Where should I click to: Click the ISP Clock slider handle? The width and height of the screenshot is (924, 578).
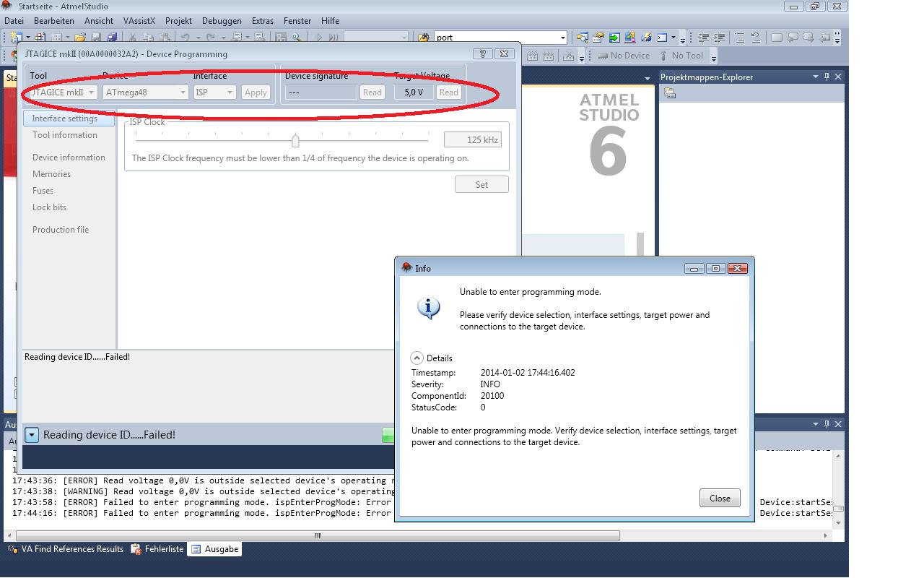pyautogui.click(x=295, y=140)
